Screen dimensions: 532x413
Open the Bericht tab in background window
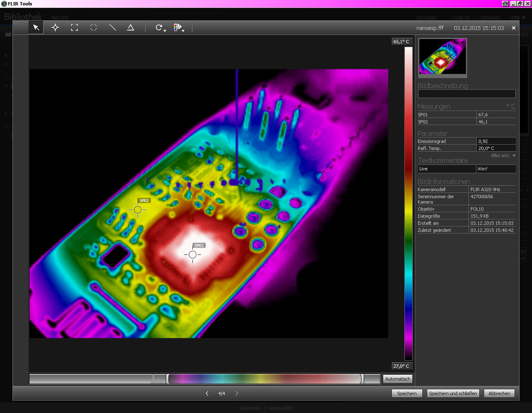pos(60,18)
